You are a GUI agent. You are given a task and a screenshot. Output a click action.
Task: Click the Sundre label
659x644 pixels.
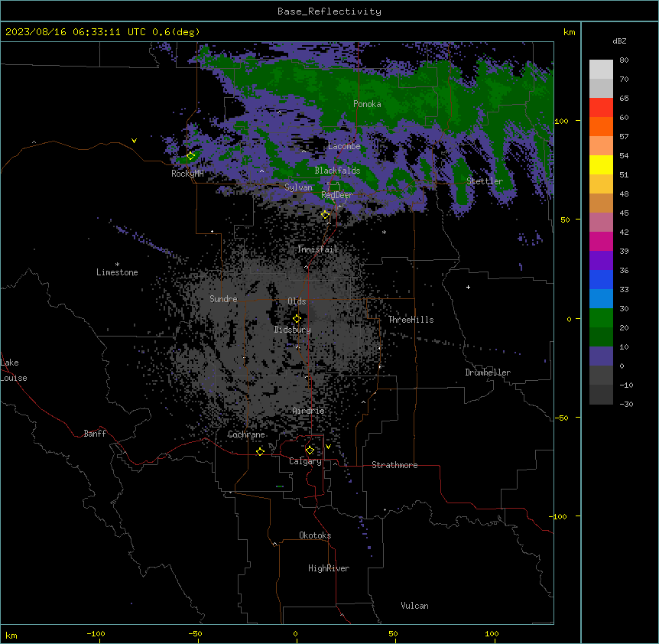coord(223,299)
